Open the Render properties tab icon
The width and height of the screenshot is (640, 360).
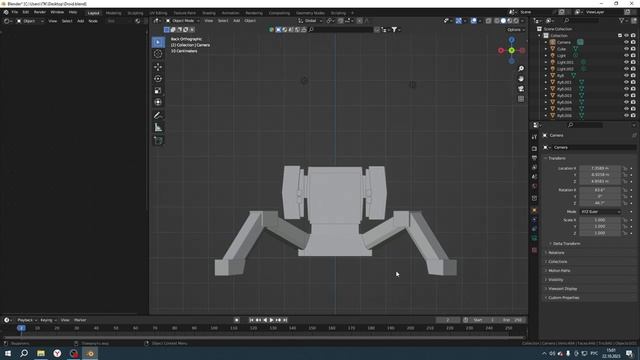[534, 149]
